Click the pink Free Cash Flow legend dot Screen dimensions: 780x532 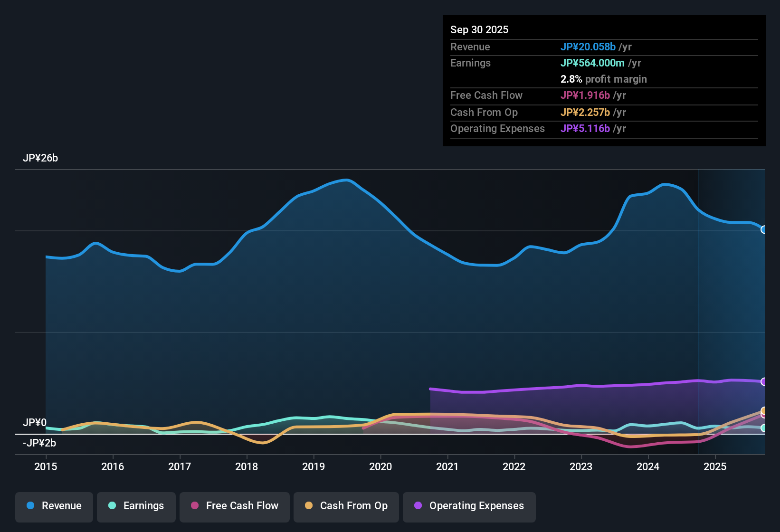(194, 506)
